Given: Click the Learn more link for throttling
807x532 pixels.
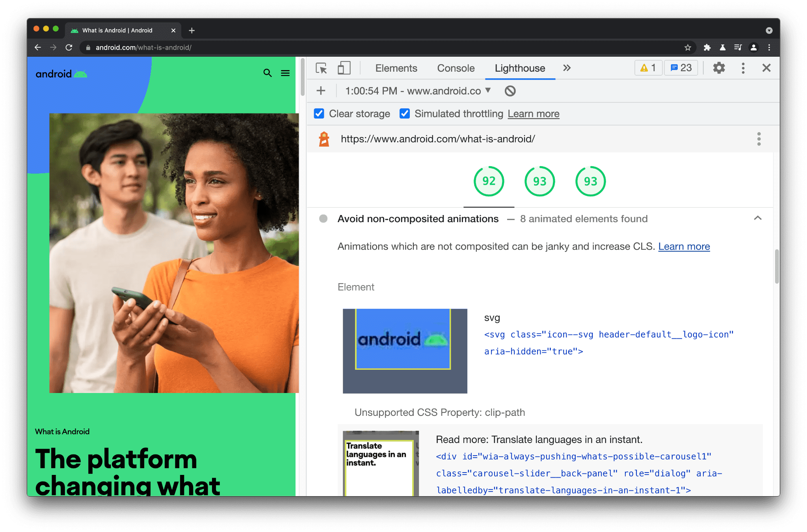Looking at the screenshot, I should 533,113.
